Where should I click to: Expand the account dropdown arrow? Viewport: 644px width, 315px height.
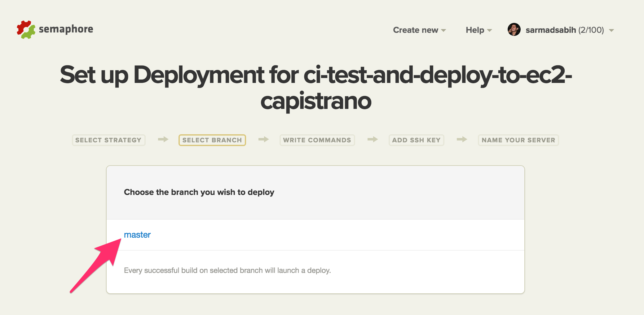(x=611, y=30)
